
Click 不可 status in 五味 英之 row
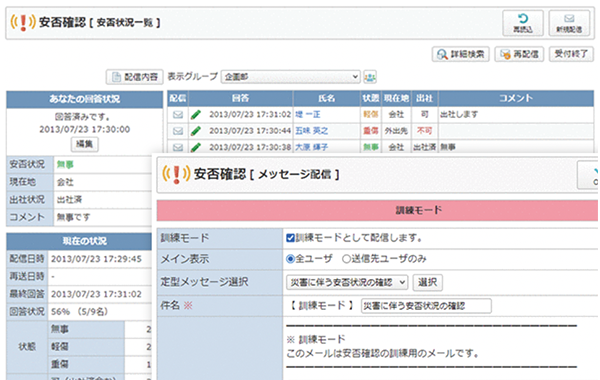424,131
